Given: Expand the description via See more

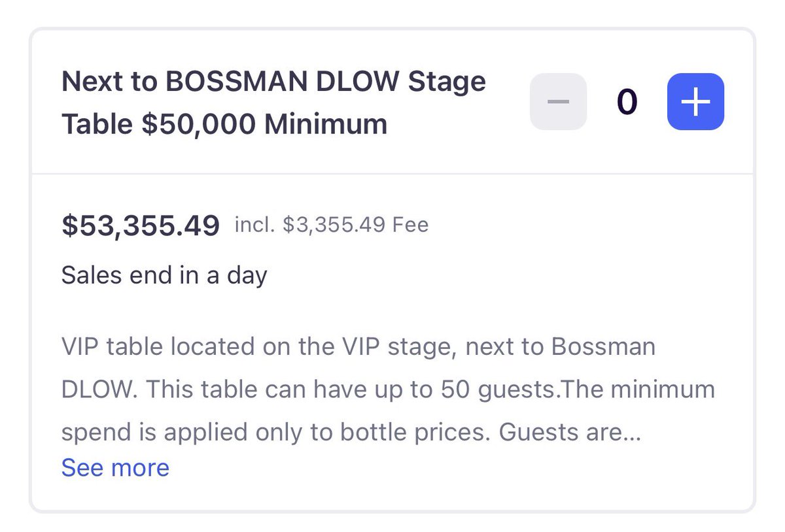Looking at the screenshot, I should pos(115,467).
